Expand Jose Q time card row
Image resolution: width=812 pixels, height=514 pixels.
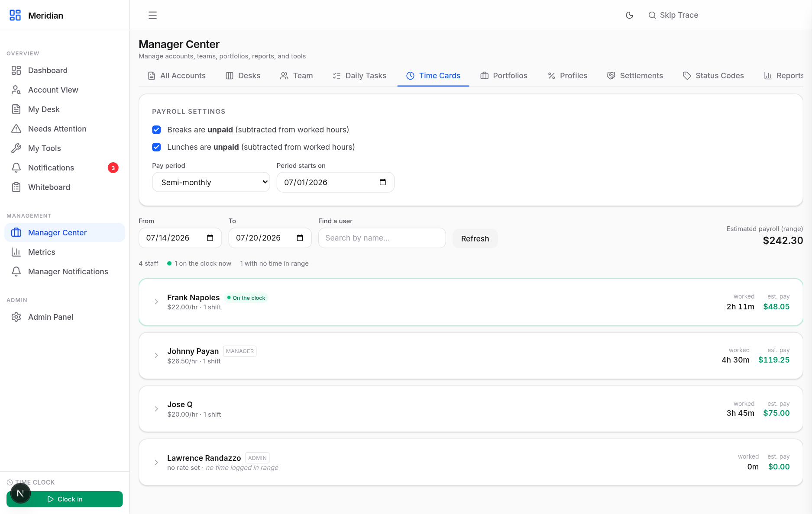[156, 409]
